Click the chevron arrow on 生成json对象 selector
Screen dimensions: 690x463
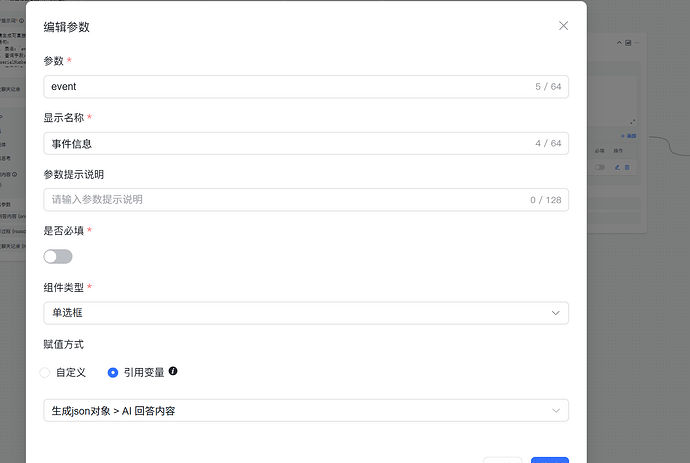556,410
